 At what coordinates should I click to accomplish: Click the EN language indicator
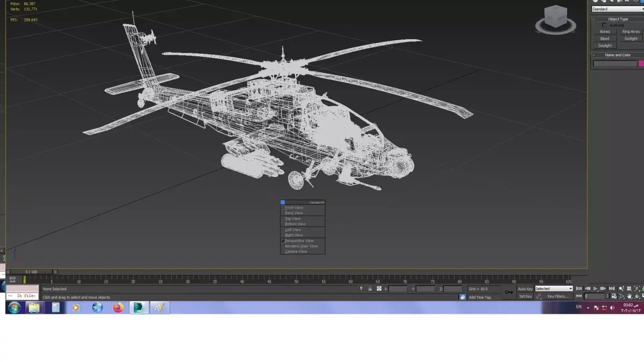tap(579, 307)
